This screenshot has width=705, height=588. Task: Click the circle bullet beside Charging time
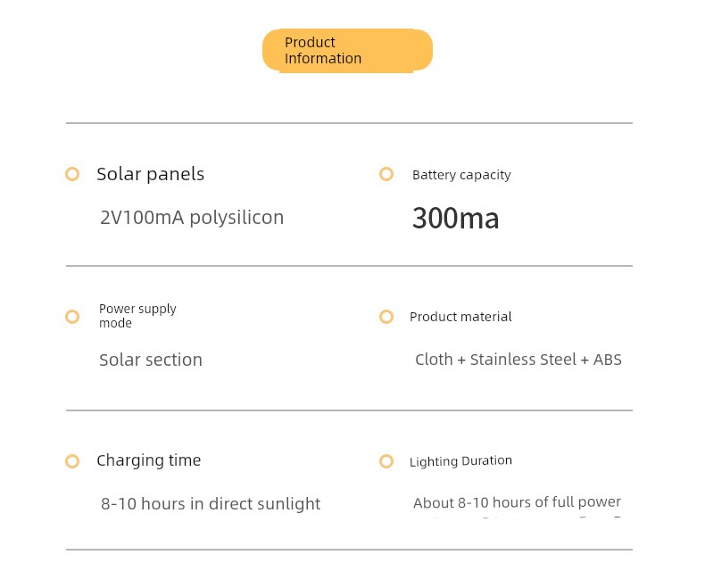[x=72, y=461]
